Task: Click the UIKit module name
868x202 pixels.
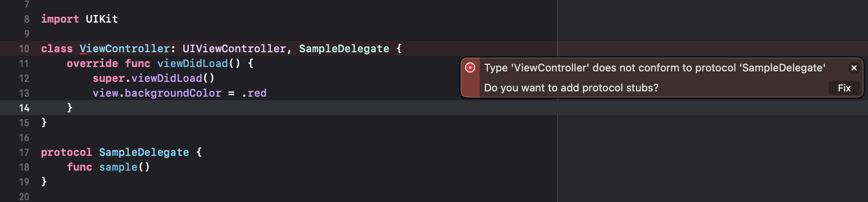Action: point(102,19)
